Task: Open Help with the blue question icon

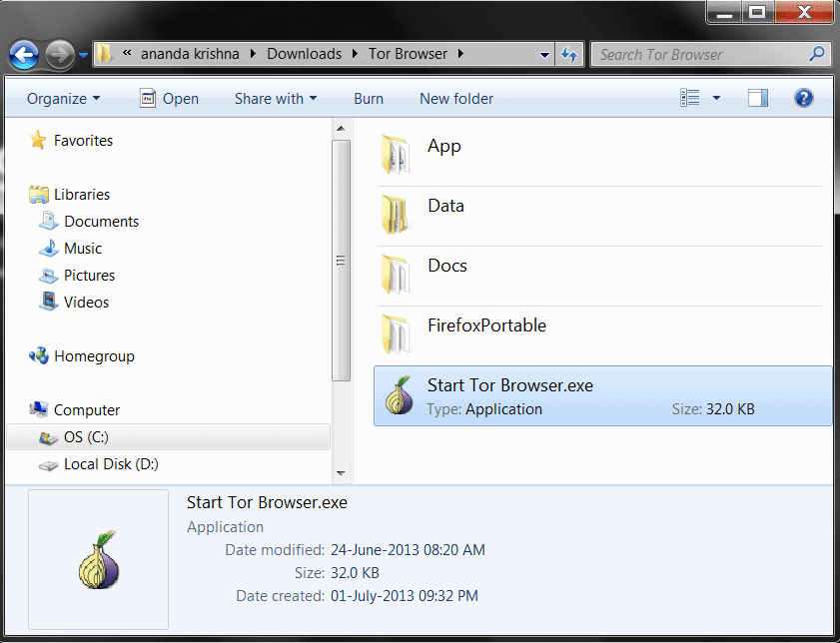Action: tap(804, 98)
